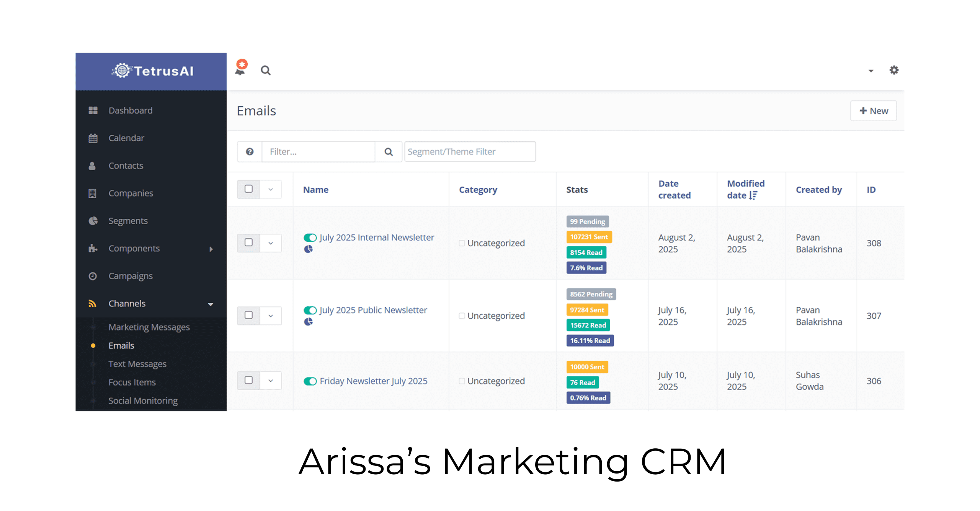Click the TetrusAI logo
The width and height of the screenshot is (980, 511).
[153, 71]
